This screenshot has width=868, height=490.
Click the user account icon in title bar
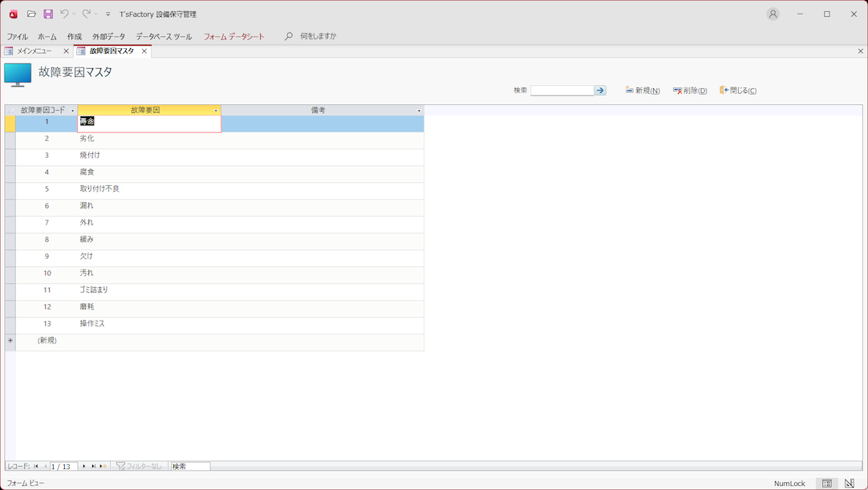(773, 14)
